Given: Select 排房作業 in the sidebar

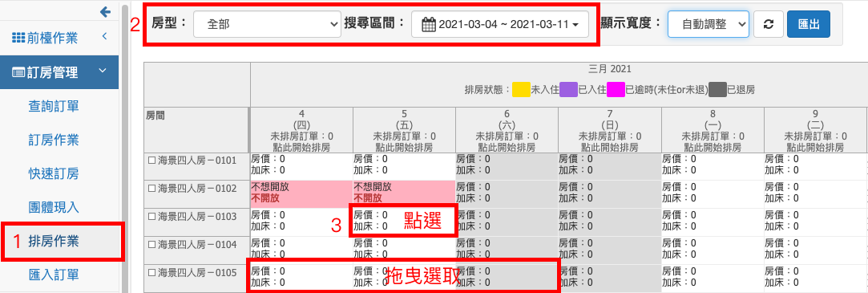Looking at the screenshot, I should click(x=54, y=241).
